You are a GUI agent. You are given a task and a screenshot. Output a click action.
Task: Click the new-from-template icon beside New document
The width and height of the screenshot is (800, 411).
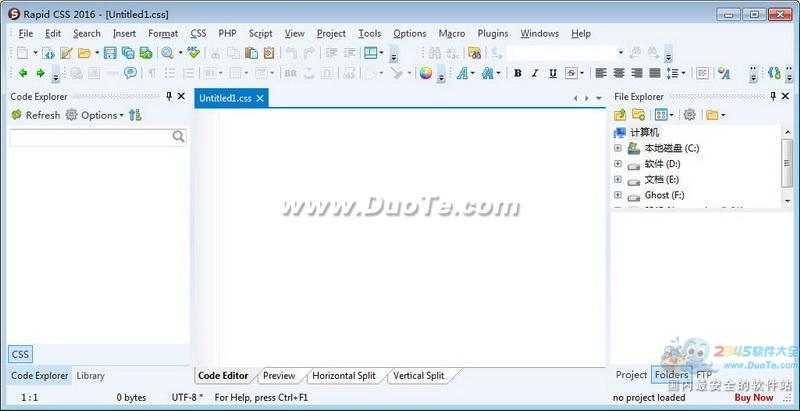coord(48,53)
